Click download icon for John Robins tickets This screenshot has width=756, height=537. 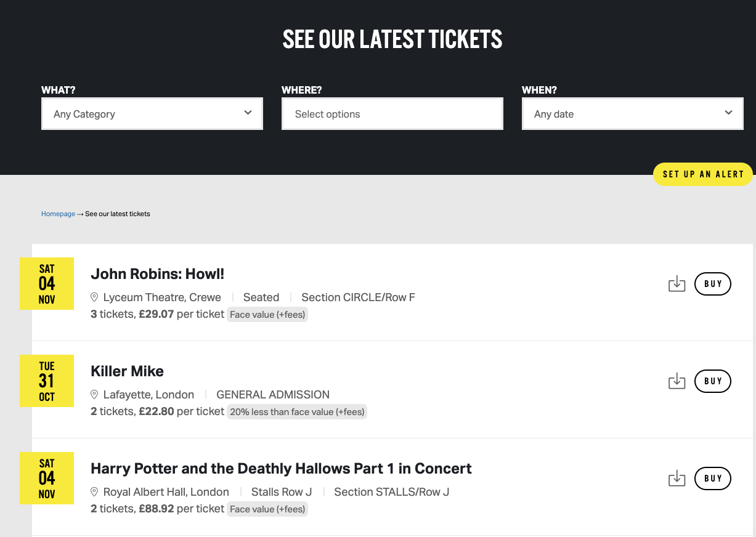click(677, 284)
